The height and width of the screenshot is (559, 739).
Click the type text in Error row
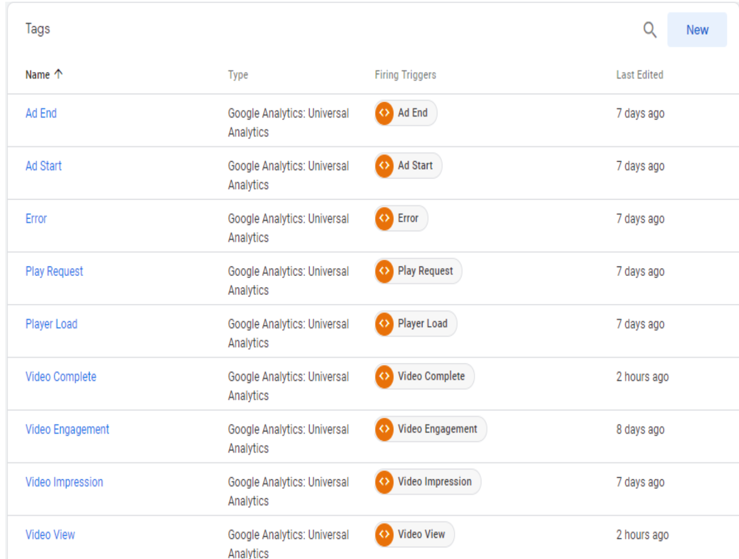click(x=288, y=228)
